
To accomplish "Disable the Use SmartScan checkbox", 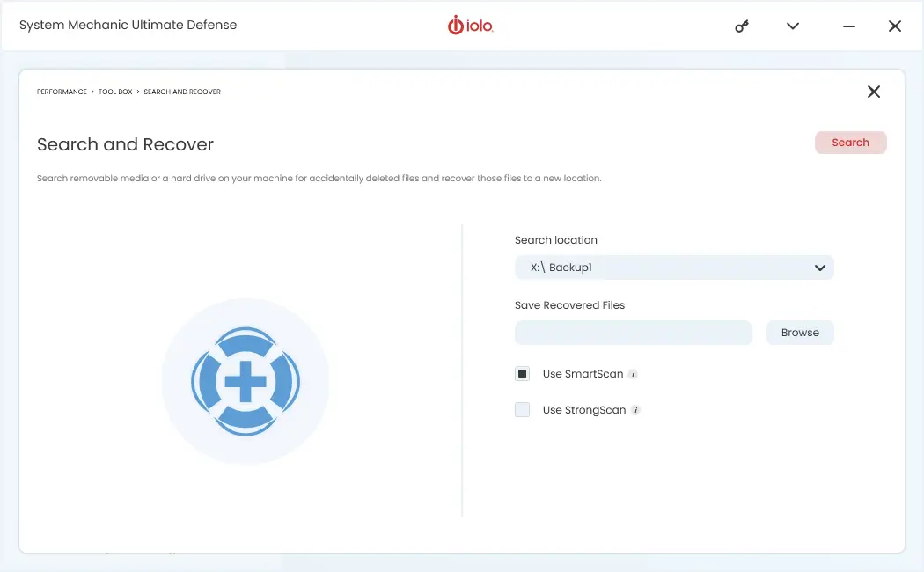I will coord(522,373).
